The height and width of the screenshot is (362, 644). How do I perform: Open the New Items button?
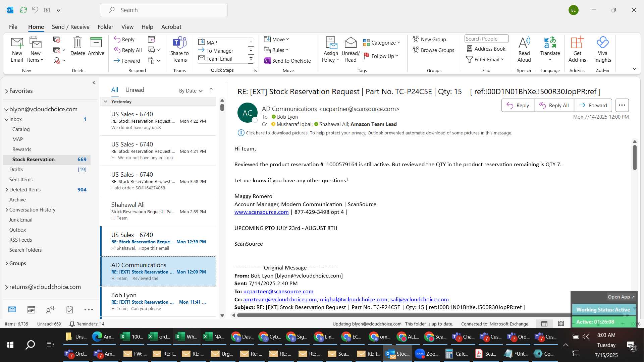pyautogui.click(x=35, y=50)
